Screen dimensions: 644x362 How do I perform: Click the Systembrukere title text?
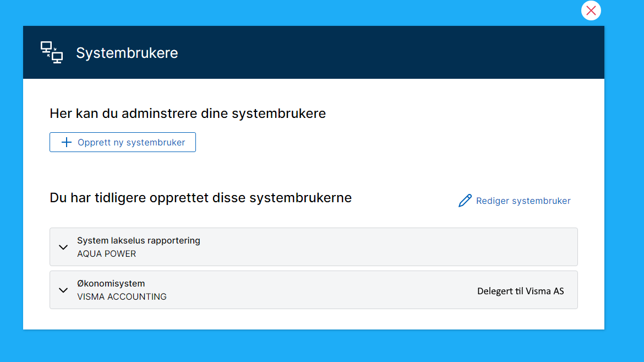(x=127, y=52)
